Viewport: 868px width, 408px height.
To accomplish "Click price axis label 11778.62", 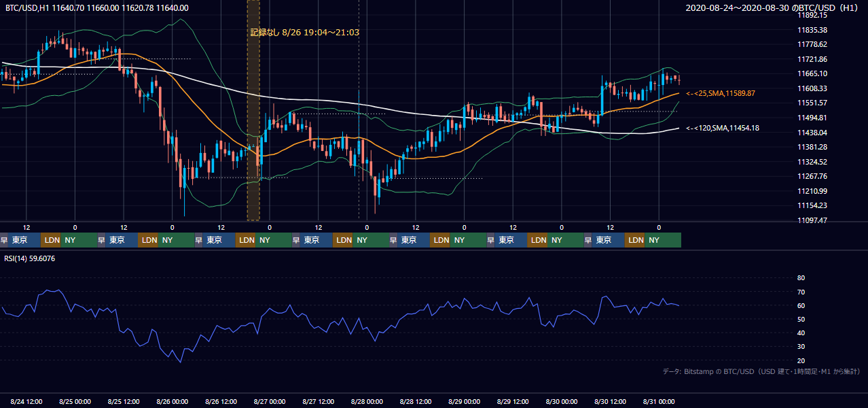I will [x=812, y=44].
